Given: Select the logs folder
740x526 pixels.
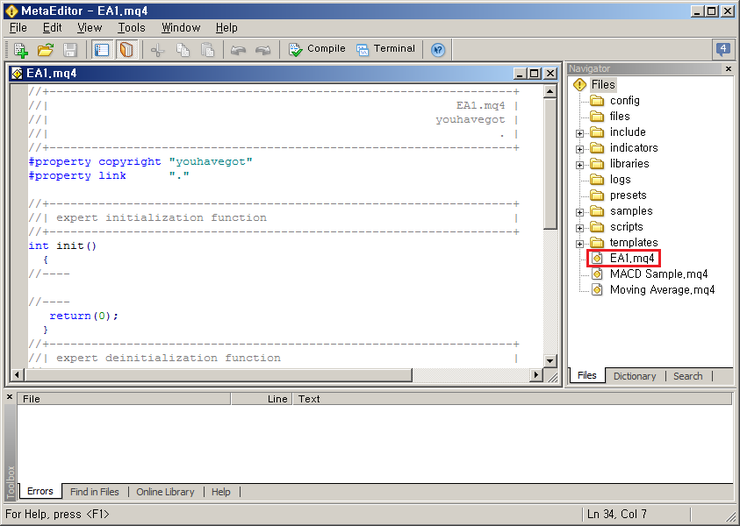Looking at the screenshot, I should pos(620,179).
